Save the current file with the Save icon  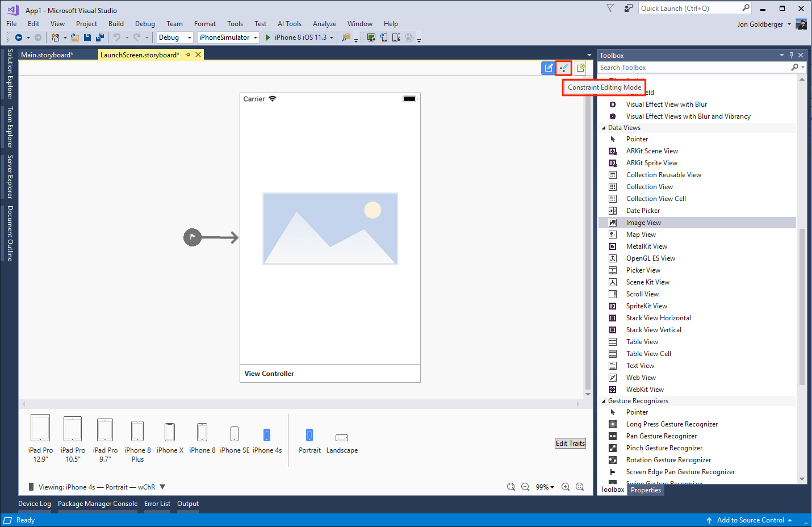tap(87, 37)
